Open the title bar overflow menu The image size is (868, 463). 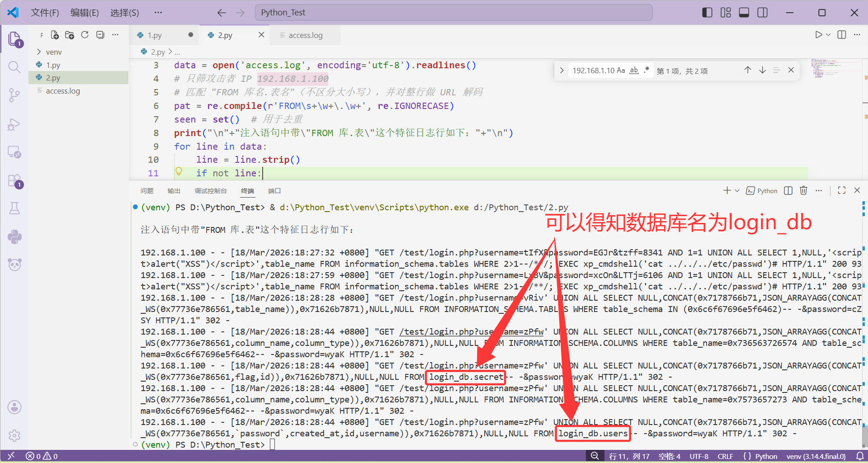[x=158, y=13]
